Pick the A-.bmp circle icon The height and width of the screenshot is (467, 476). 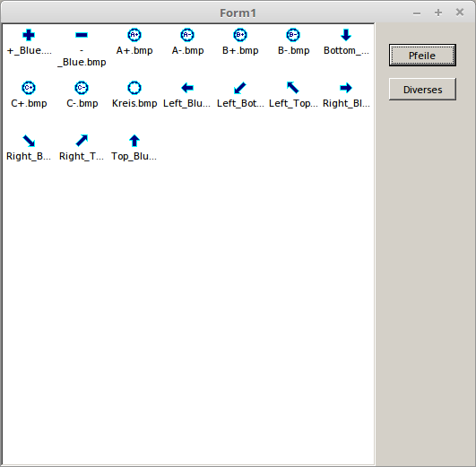(x=187, y=35)
